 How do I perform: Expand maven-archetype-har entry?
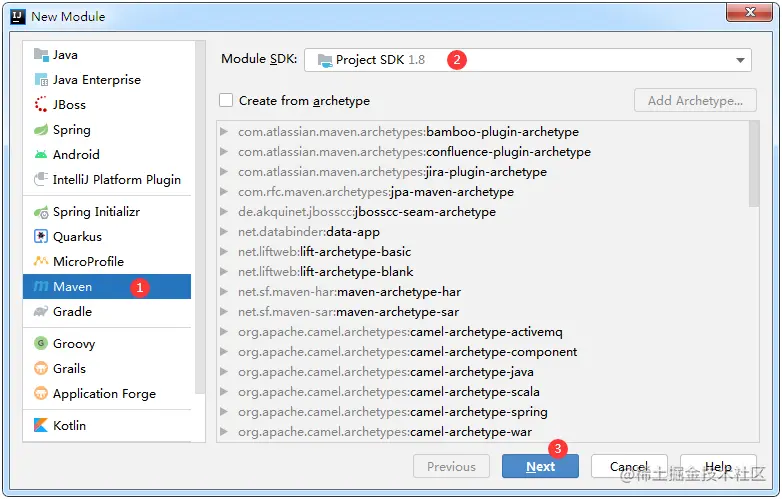224,292
